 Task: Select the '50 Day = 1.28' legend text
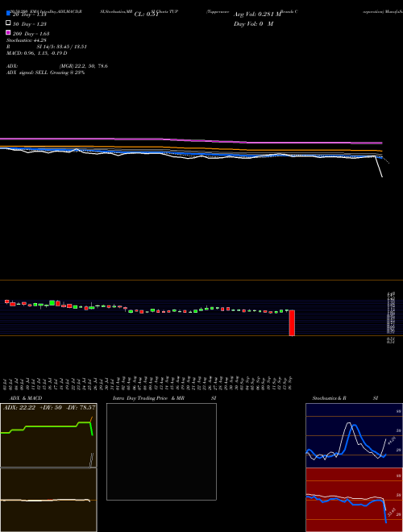tap(30, 24)
